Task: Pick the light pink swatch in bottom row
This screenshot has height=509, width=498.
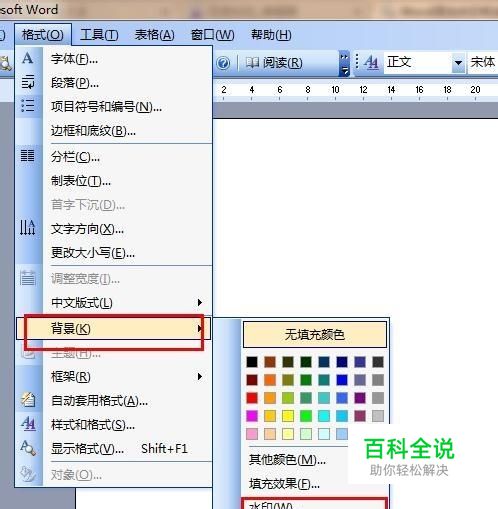Action: 252,434
